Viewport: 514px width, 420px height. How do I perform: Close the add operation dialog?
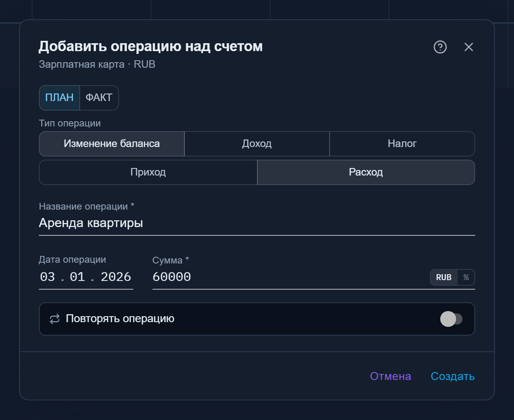(469, 47)
